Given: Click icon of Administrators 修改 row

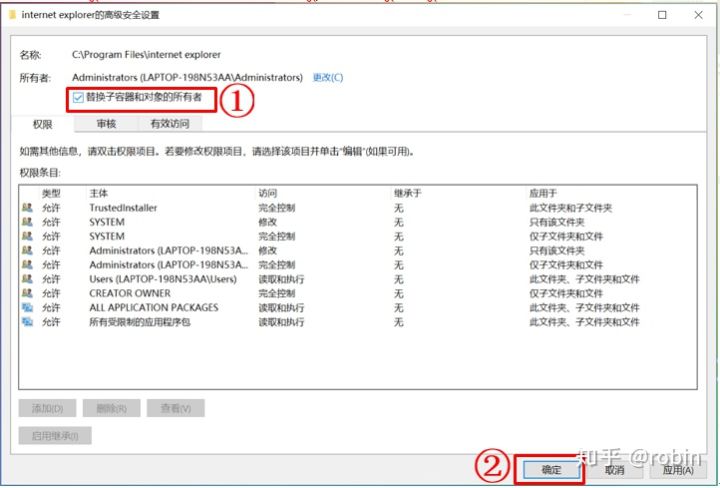Looking at the screenshot, I should pyautogui.click(x=27, y=251).
